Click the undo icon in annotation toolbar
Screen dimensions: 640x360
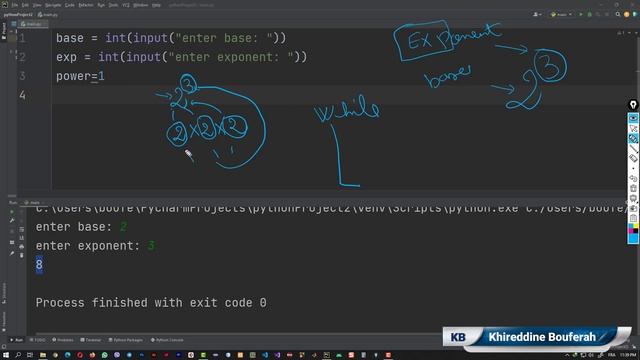click(x=633, y=178)
